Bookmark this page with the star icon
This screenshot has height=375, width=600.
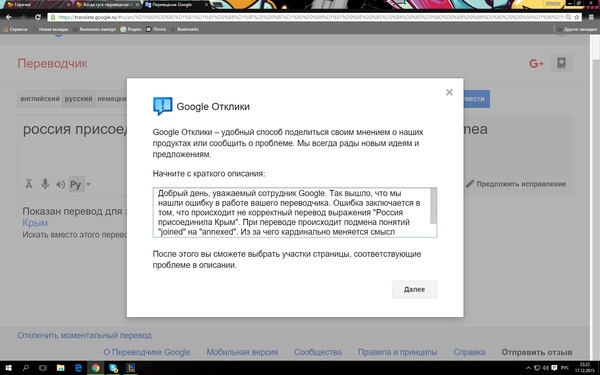click(x=577, y=17)
